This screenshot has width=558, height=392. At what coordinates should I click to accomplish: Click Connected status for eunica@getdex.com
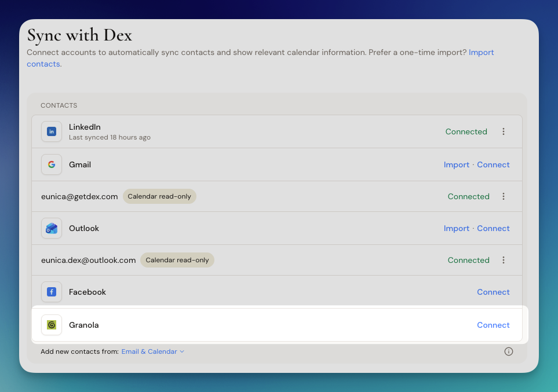[468, 196]
